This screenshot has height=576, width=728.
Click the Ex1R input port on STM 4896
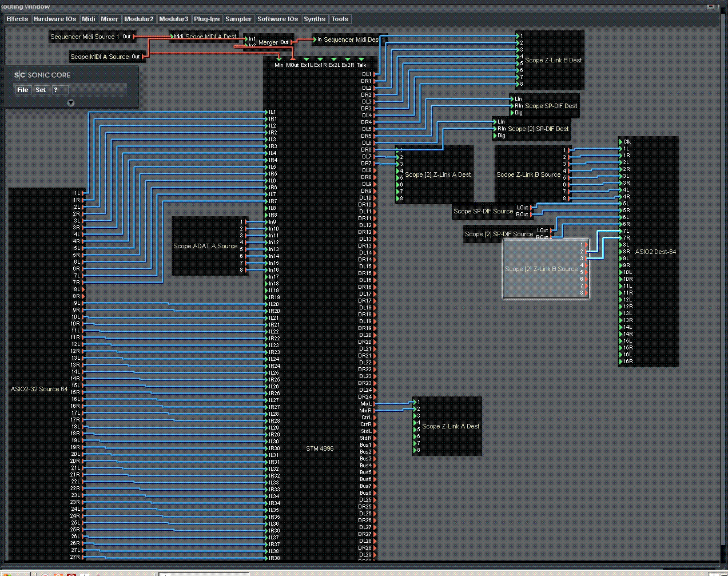[320, 59]
